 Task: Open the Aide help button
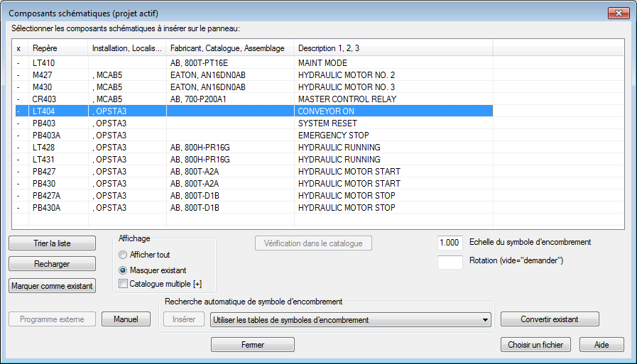coord(601,345)
